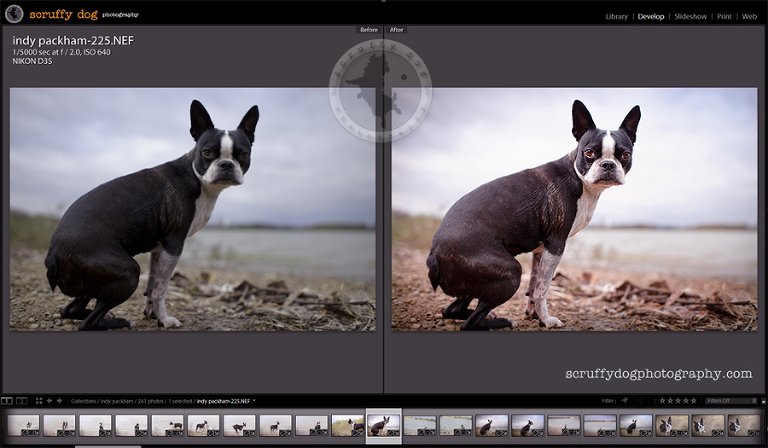Go back with the left arrow
768x448 pixels.
coord(50,400)
